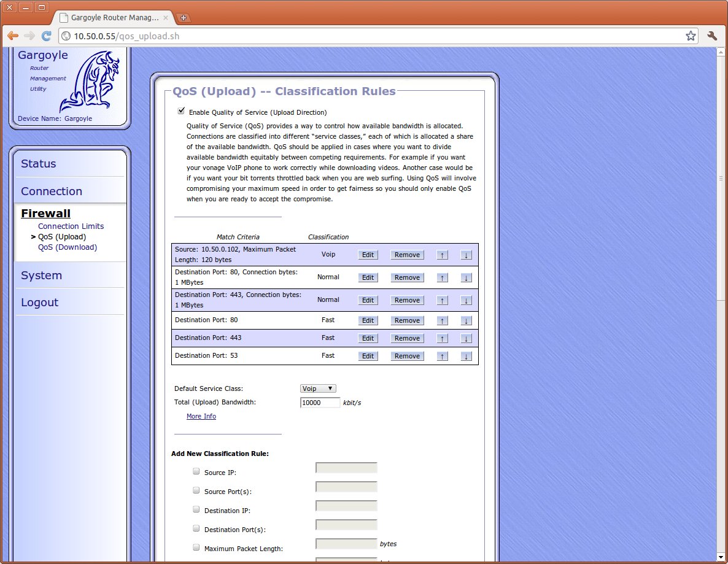Viewport: 728px width, 564px height.
Task: Click the scrollbar down arrow
Action: tap(721, 557)
